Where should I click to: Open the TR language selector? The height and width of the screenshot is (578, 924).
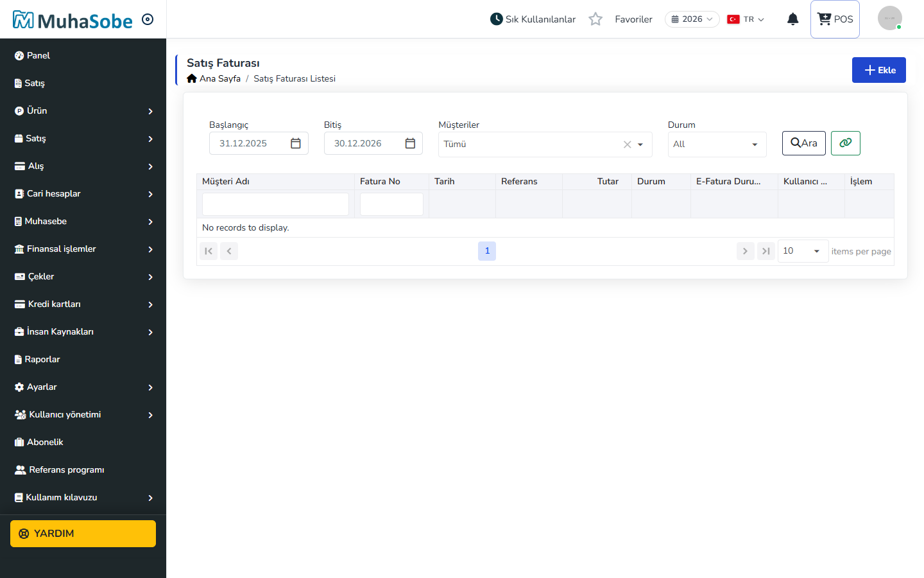tap(746, 19)
